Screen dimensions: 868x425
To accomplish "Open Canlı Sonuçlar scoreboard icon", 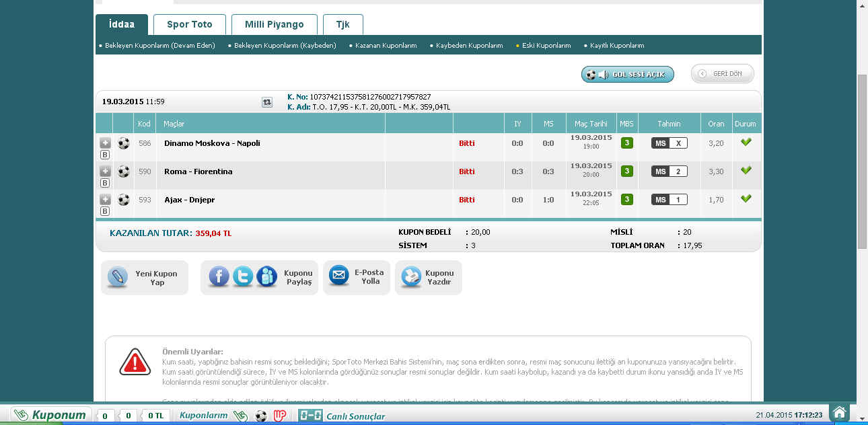I will pos(311,416).
